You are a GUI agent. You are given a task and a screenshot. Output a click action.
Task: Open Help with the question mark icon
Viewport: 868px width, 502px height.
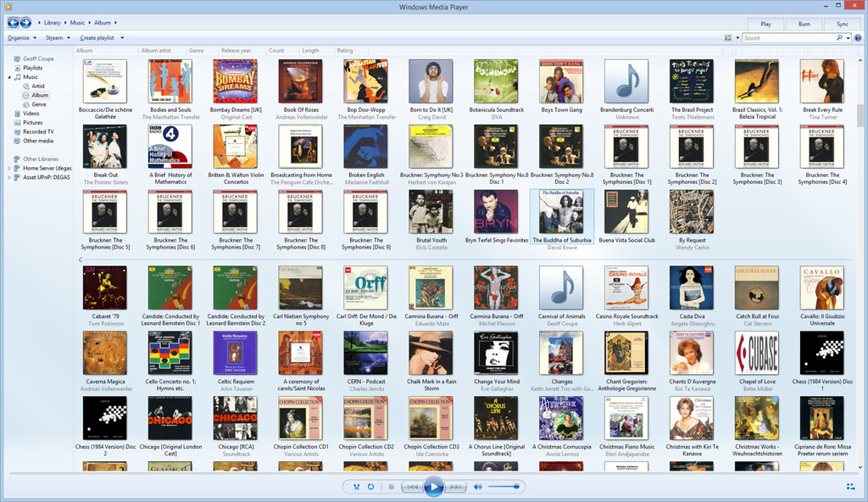(x=858, y=38)
